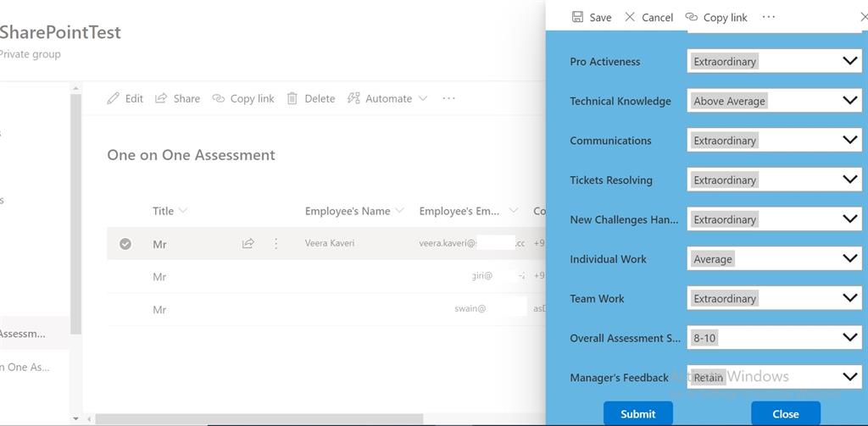The width and height of the screenshot is (868, 426).
Task: Click the Submit button
Action: point(637,414)
